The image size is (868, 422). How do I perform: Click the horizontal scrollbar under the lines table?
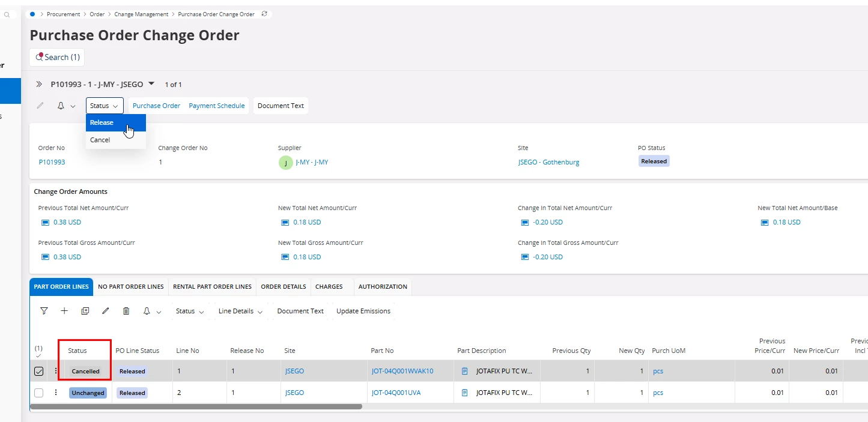[x=196, y=406]
